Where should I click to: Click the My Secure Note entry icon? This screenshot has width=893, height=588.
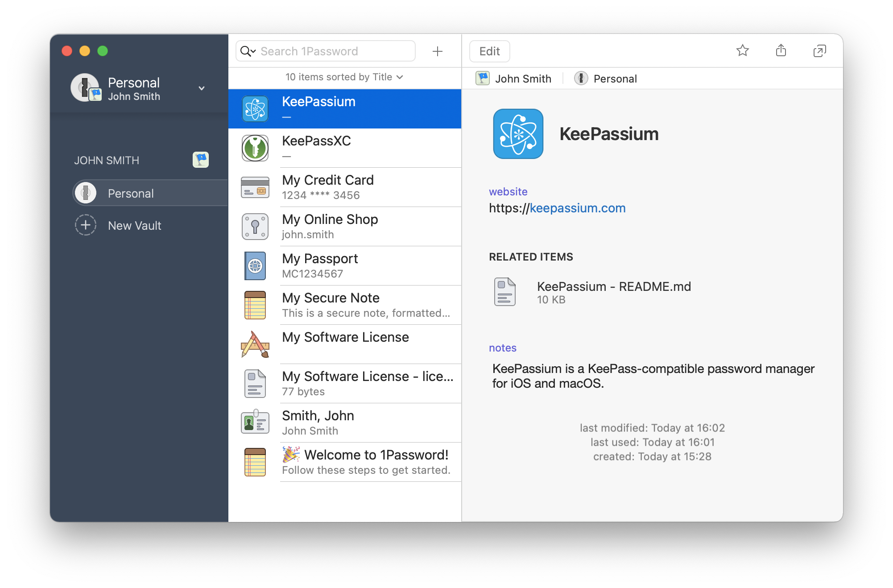255,304
